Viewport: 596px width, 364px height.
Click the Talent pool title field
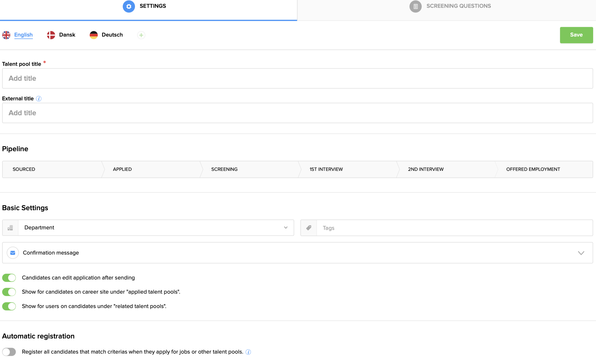click(x=298, y=78)
